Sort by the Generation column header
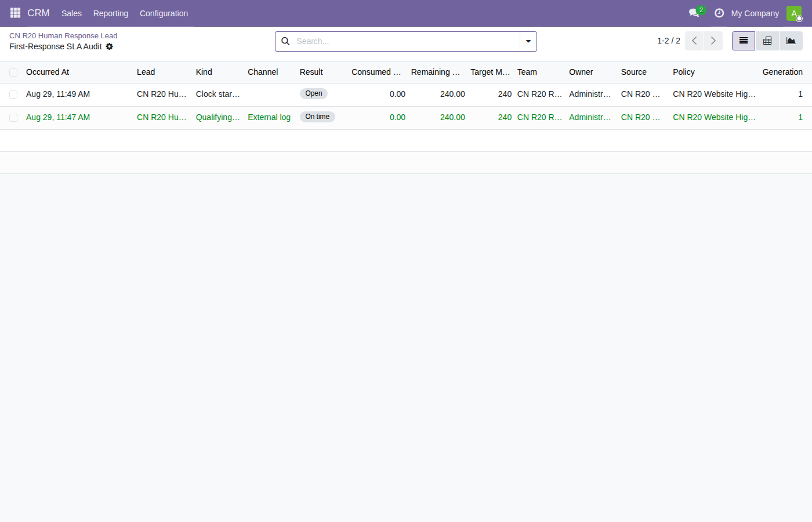The height and width of the screenshot is (522, 812). click(x=782, y=72)
